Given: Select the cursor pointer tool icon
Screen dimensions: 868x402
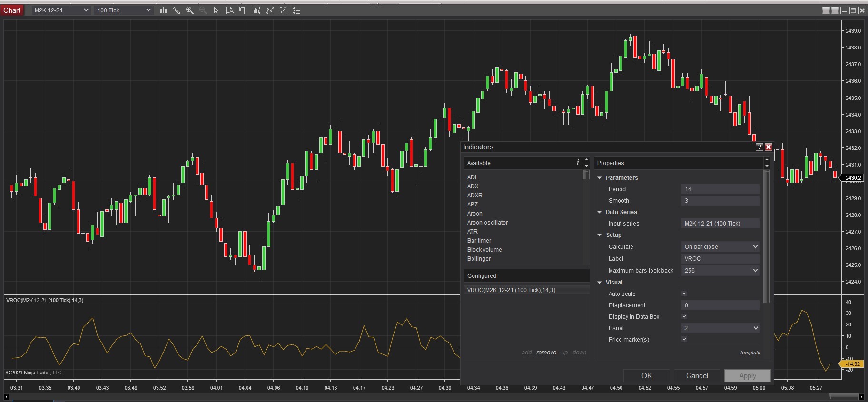Looking at the screenshot, I should click(x=217, y=10).
